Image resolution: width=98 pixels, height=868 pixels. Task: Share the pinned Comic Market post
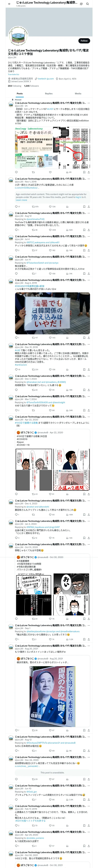tap(89, 172)
